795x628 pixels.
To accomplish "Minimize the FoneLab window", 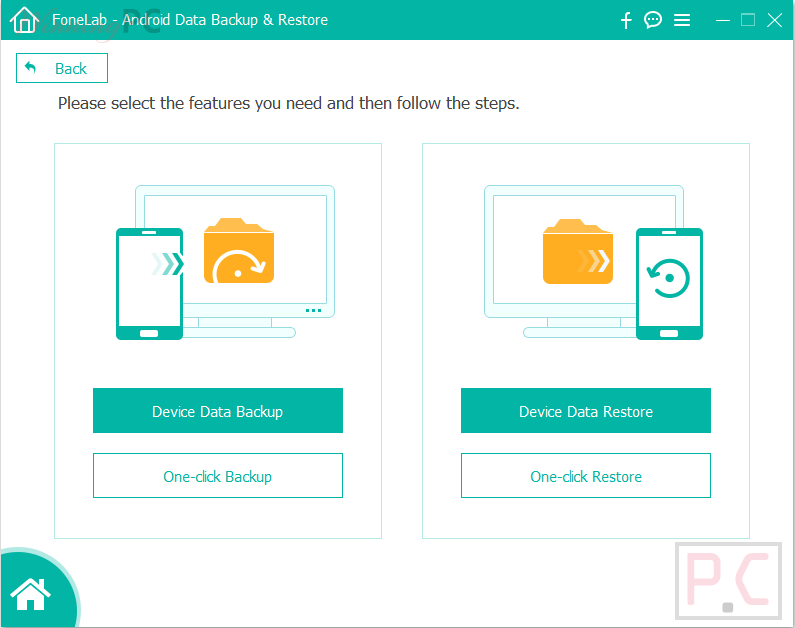I will [722, 20].
